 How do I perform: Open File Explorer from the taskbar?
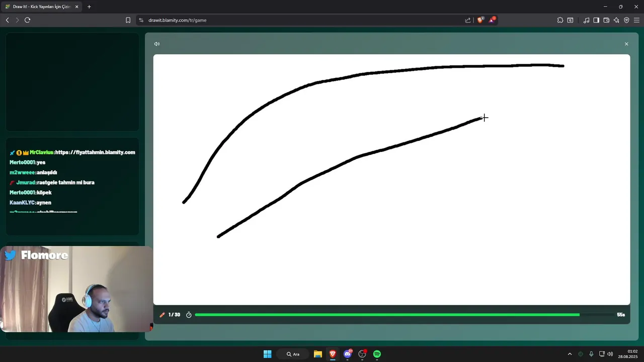[318, 354]
